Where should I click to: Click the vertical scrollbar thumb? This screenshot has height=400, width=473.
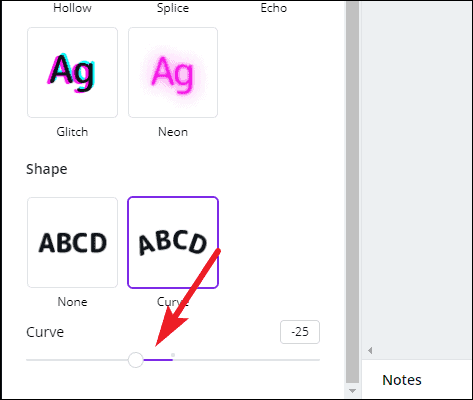[x=352, y=192]
